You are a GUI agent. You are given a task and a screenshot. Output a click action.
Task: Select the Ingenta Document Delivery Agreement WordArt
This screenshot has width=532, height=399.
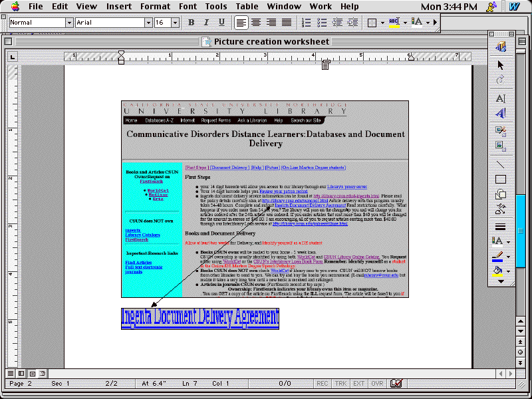point(200,319)
